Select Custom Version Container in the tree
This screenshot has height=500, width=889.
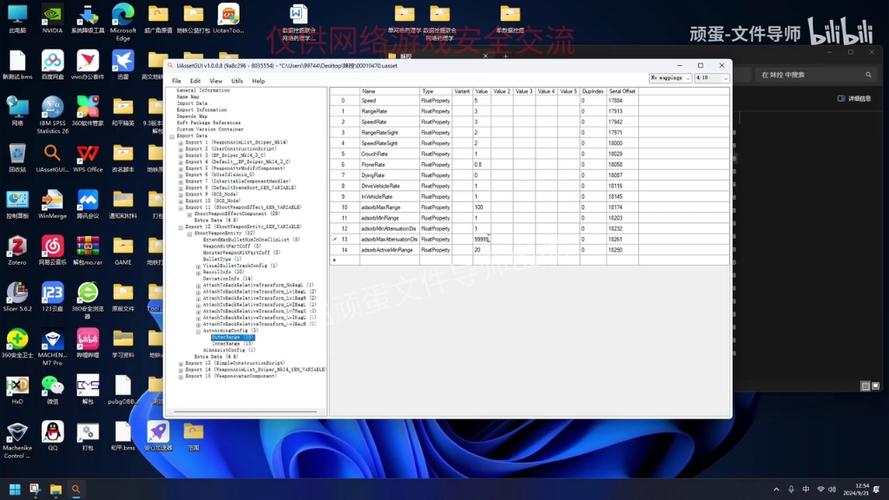210,129
